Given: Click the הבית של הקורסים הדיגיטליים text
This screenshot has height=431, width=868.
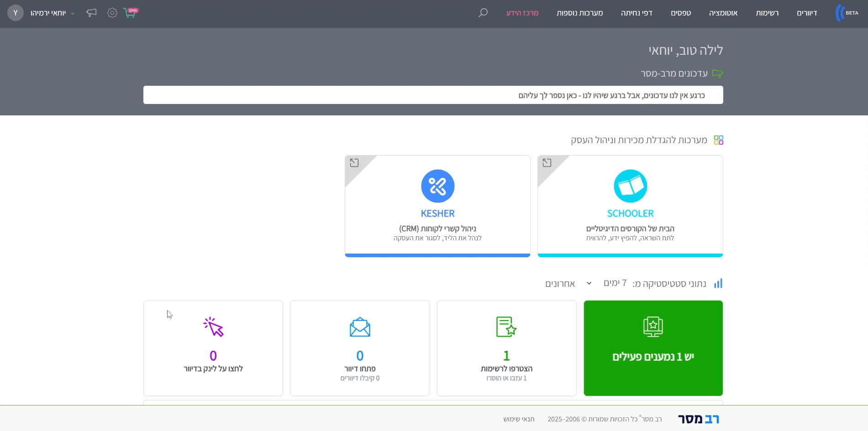Looking at the screenshot, I should pyautogui.click(x=630, y=228).
